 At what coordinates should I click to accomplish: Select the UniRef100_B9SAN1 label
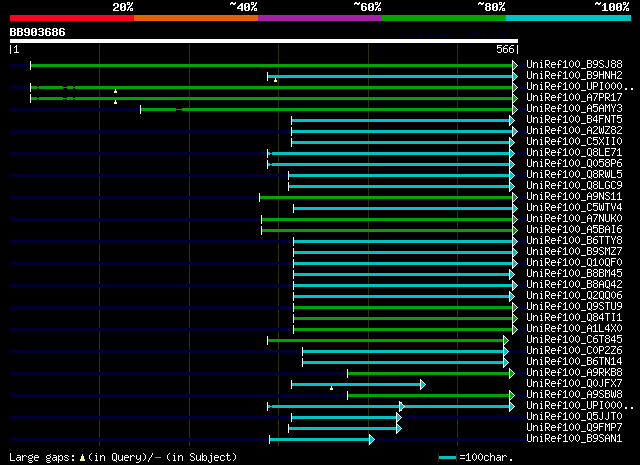click(574, 439)
